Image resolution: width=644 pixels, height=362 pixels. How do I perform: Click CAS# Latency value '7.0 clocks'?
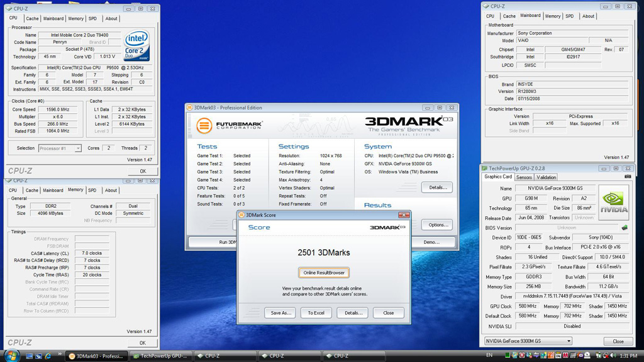[x=92, y=253]
